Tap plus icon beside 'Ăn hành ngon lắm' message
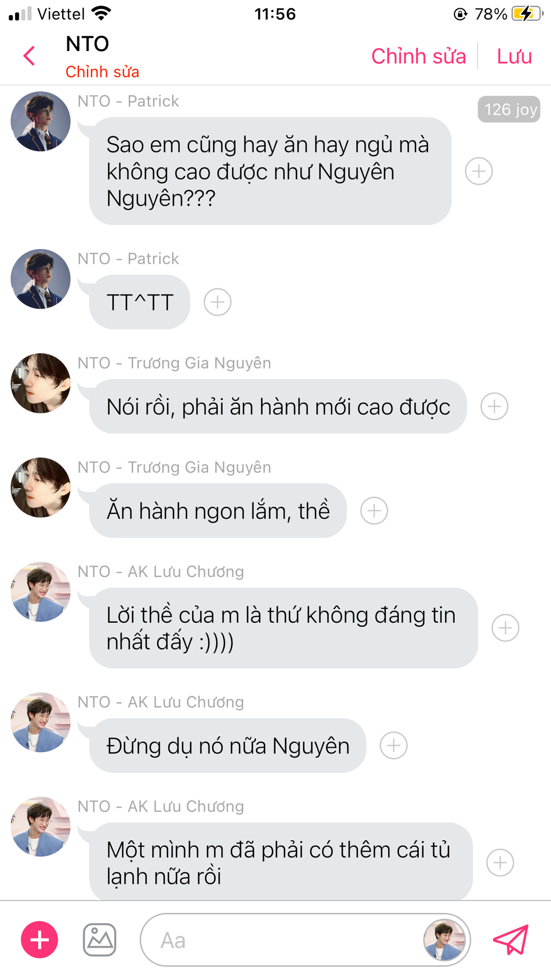The width and height of the screenshot is (551, 980). (x=374, y=511)
